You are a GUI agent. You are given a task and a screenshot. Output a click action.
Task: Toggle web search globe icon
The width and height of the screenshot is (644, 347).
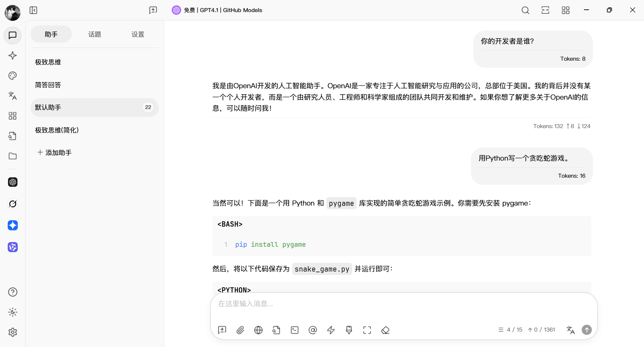[258, 330]
